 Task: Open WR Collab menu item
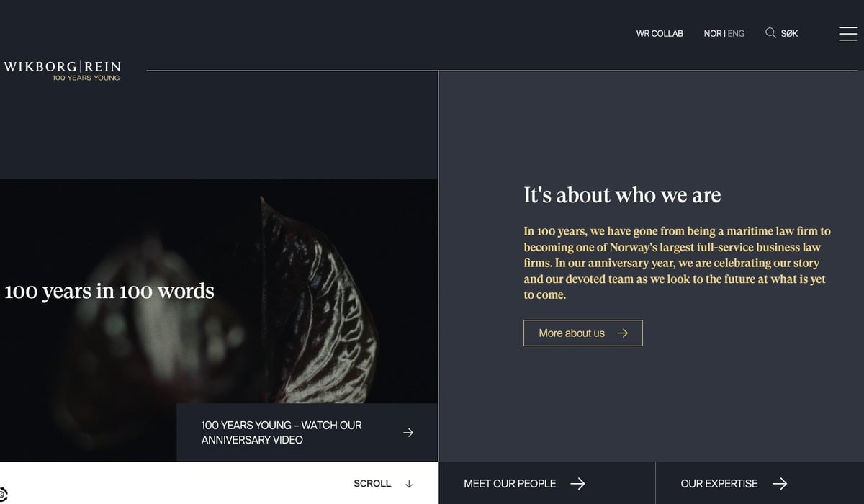click(x=660, y=33)
